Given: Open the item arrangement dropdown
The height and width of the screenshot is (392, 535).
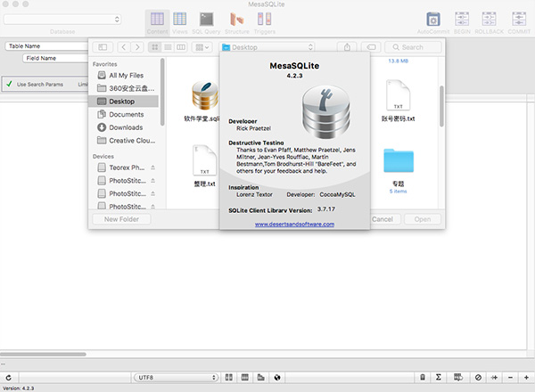Looking at the screenshot, I should tap(202, 47).
